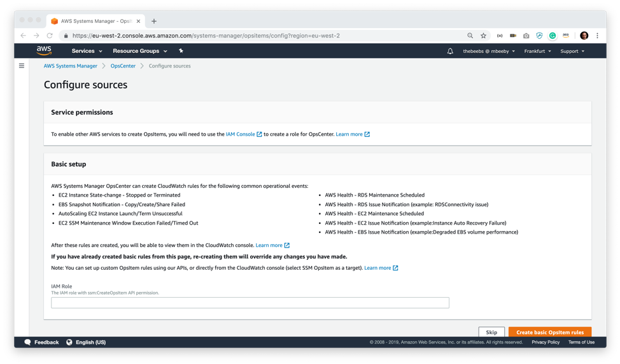
Task: Click the bracket-shaped extension icon
Action: [500, 36]
